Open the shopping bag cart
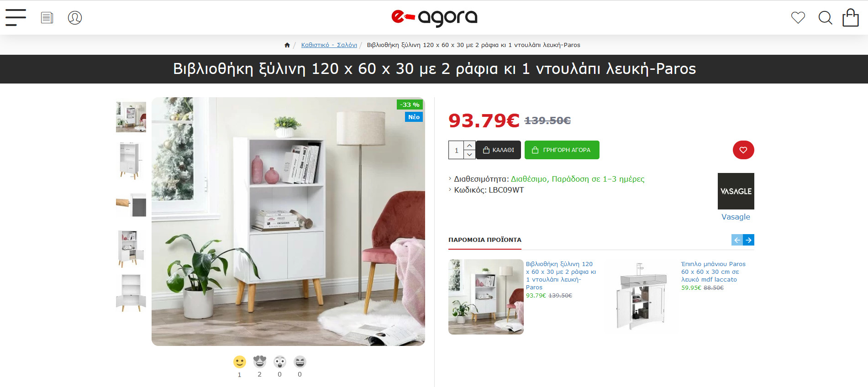868x387 pixels. (851, 18)
